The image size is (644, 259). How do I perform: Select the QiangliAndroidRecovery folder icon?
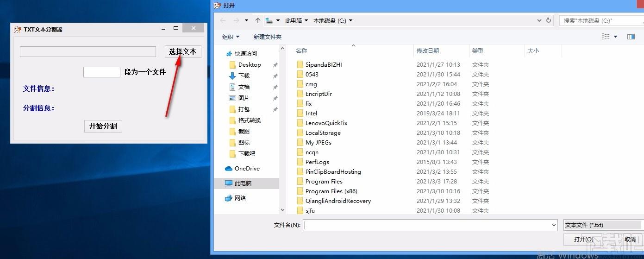click(300, 201)
